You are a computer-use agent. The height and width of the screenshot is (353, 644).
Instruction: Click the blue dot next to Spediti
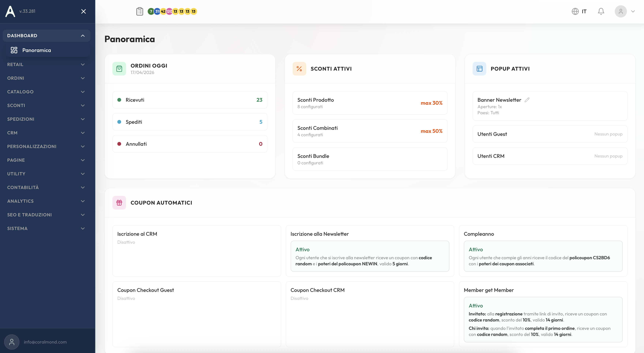coord(119,122)
